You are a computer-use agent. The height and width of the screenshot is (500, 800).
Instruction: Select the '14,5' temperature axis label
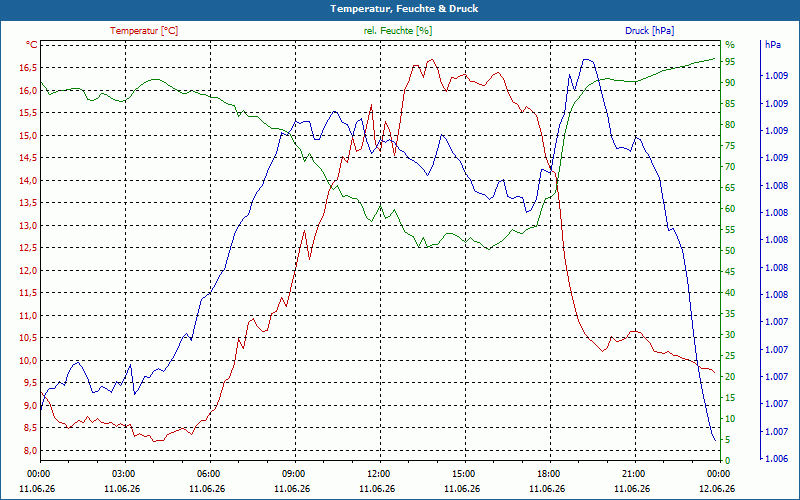[x=28, y=158]
